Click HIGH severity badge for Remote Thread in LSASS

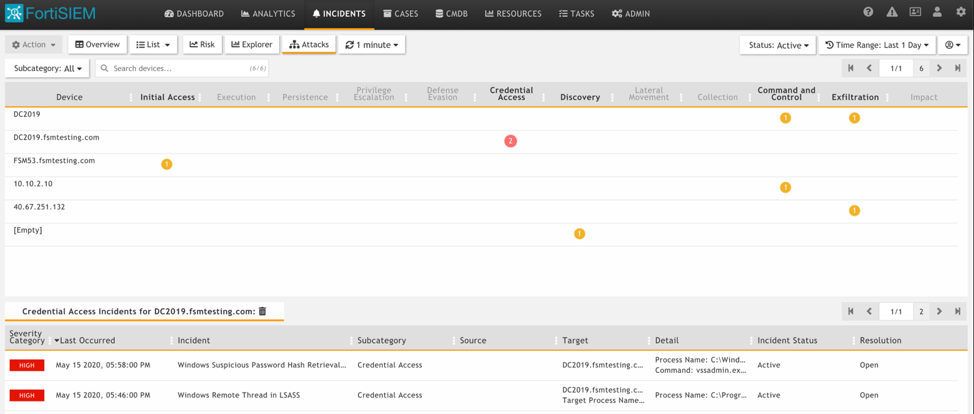click(26, 395)
